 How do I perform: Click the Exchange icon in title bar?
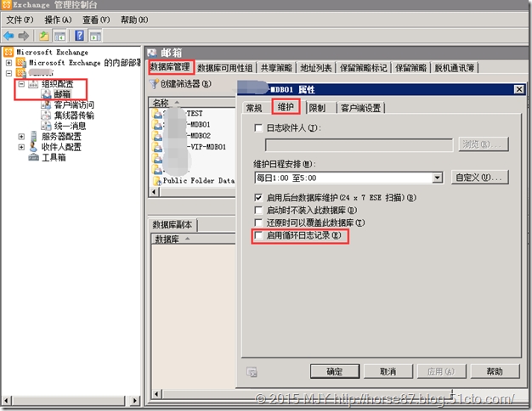[x=7, y=5]
